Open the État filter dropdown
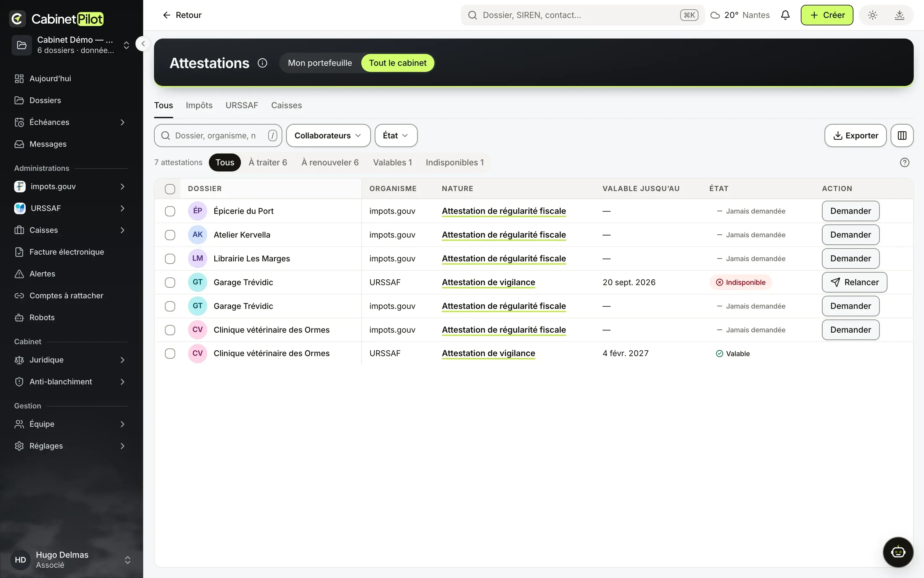The width and height of the screenshot is (924, 578). tap(396, 135)
